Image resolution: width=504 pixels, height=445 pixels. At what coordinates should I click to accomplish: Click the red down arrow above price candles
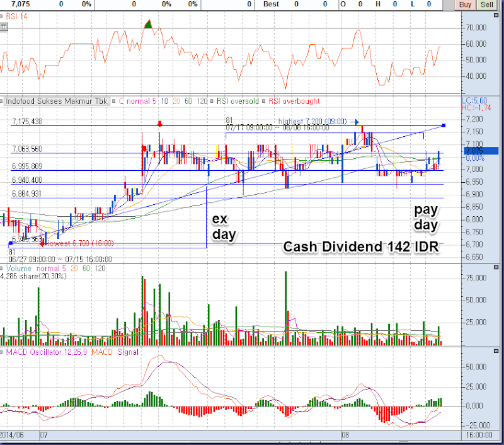pyautogui.click(x=160, y=124)
